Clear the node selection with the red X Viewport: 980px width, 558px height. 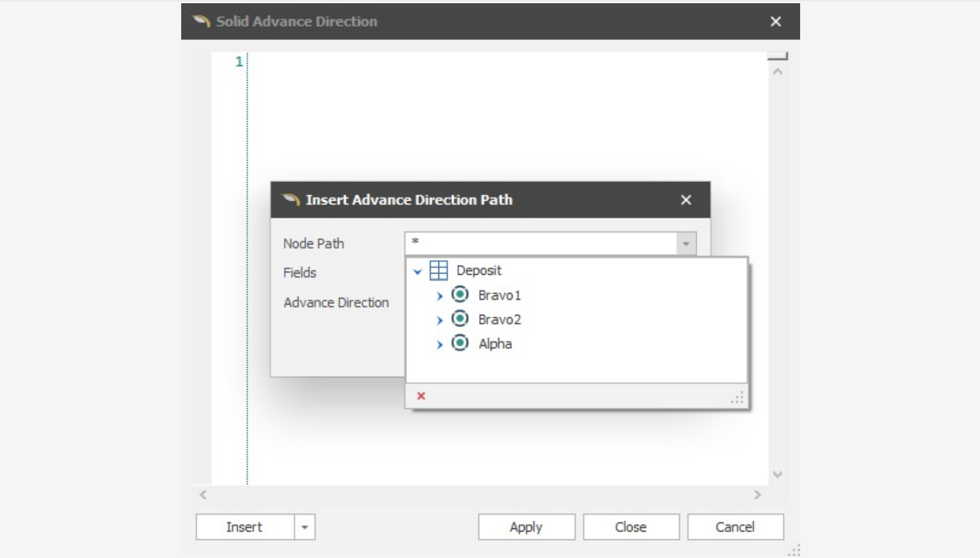click(x=420, y=396)
